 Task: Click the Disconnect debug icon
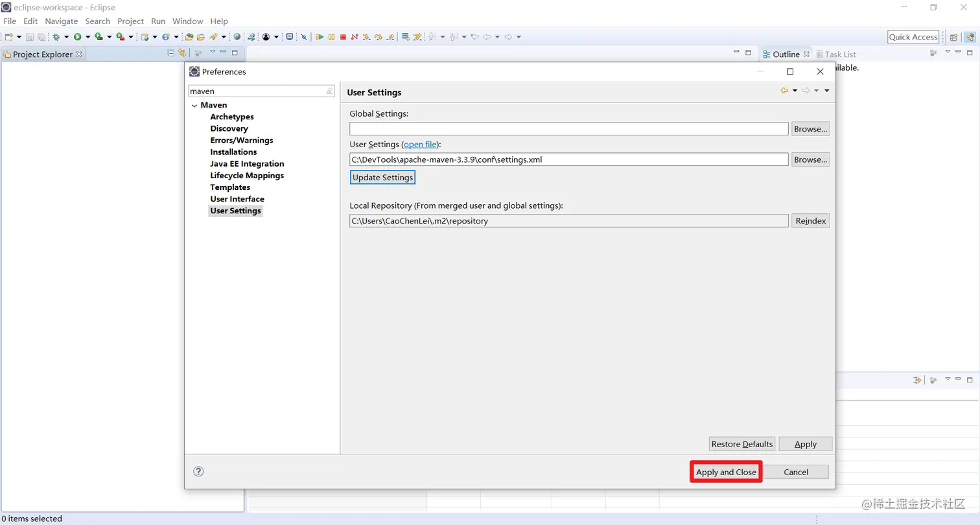pyautogui.click(x=355, y=37)
